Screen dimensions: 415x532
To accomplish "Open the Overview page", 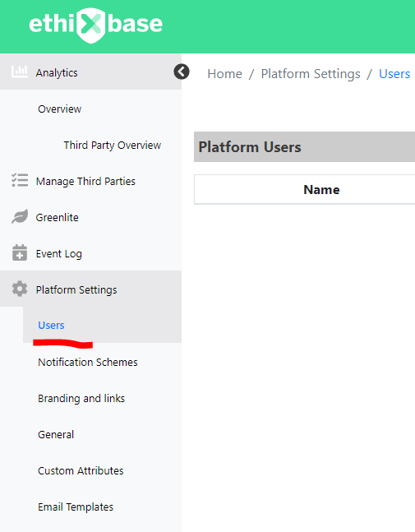I will (x=60, y=109).
